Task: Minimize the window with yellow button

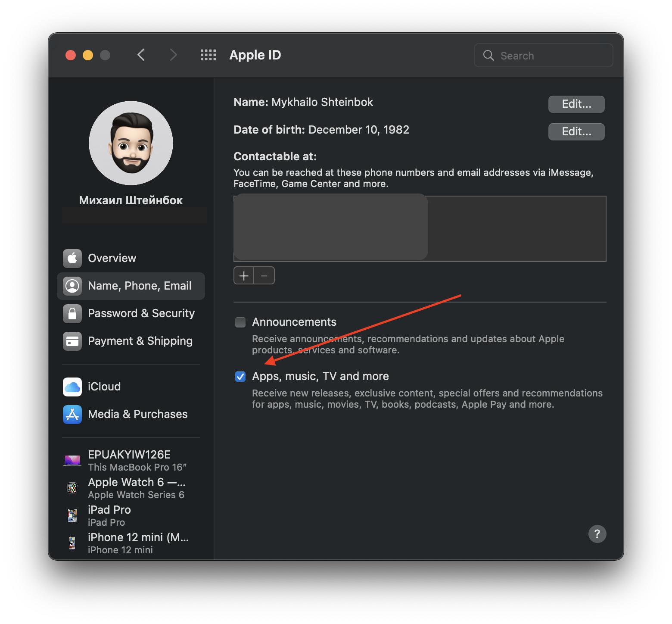Action: (x=88, y=55)
